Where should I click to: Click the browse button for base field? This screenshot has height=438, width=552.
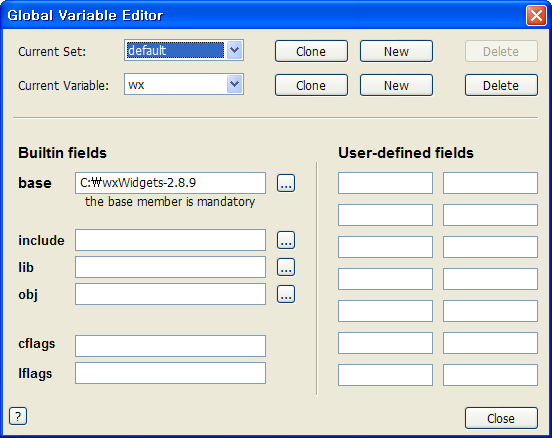286,183
